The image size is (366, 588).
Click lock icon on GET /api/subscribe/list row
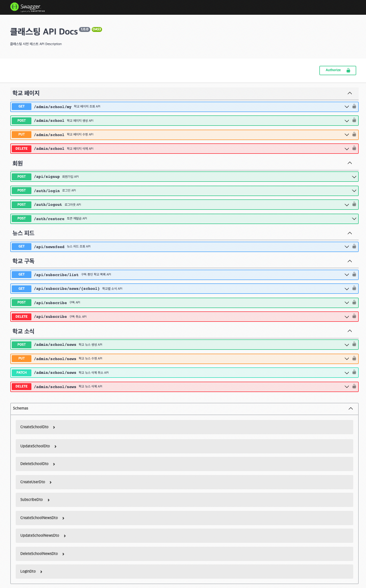tap(354, 275)
